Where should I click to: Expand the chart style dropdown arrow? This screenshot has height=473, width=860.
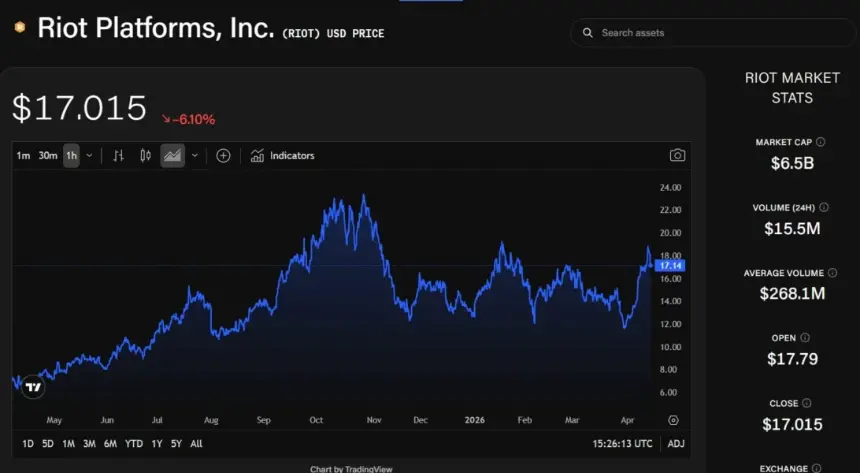coord(194,156)
